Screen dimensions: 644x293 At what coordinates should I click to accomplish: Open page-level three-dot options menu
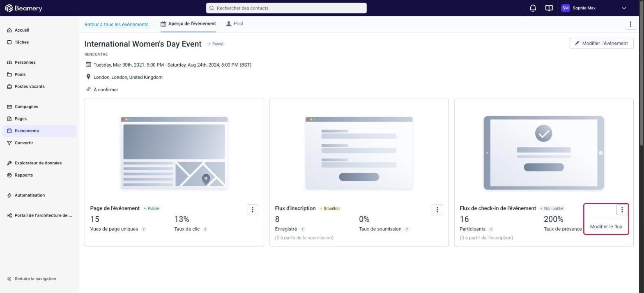[x=630, y=24]
